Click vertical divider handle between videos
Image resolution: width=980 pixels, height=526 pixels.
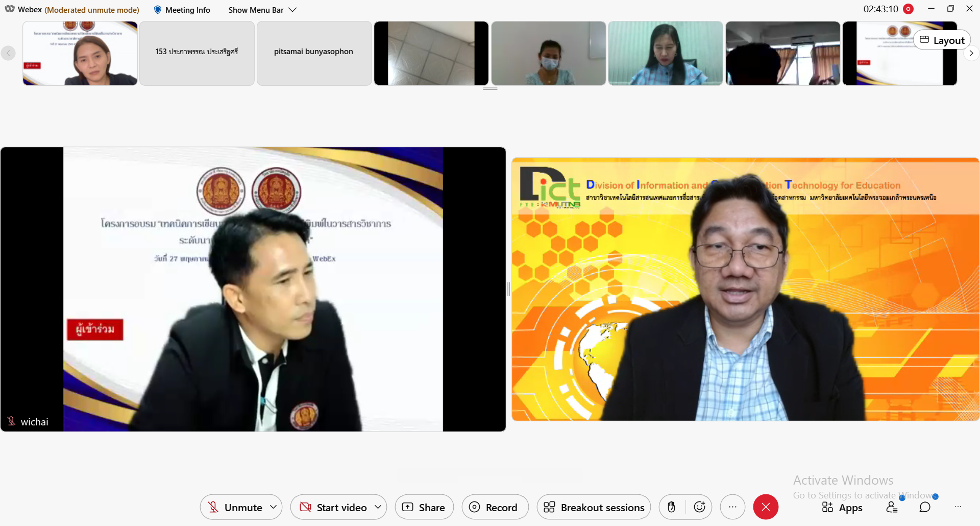pyautogui.click(x=508, y=289)
